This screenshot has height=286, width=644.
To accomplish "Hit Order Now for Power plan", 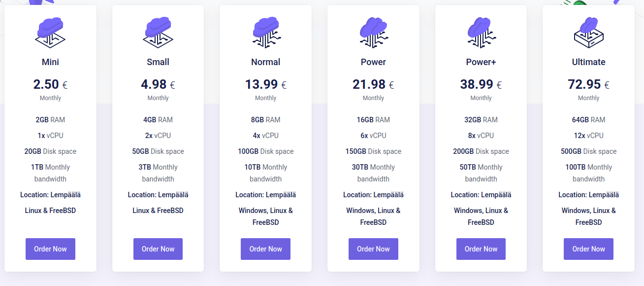I will [373, 249].
